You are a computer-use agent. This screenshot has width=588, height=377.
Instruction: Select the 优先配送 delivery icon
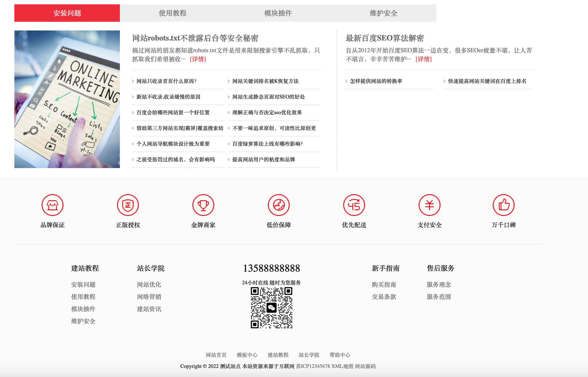pos(354,205)
